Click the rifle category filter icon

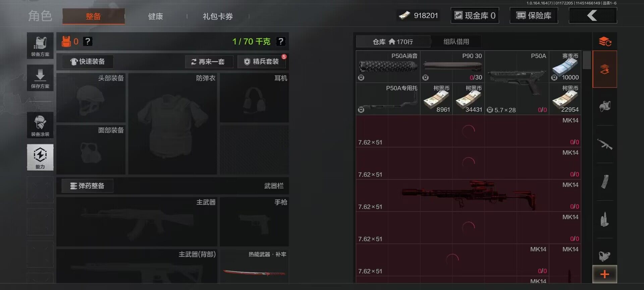pos(605,145)
